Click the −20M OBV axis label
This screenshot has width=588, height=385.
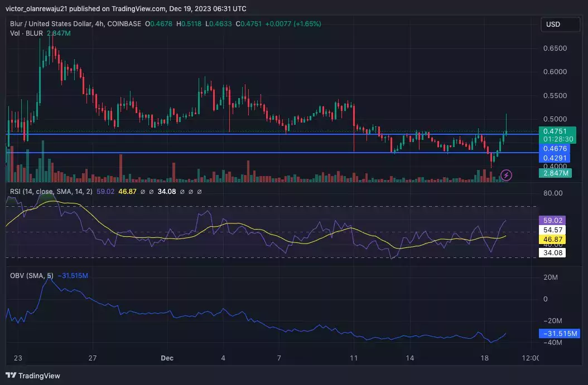[x=553, y=321]
